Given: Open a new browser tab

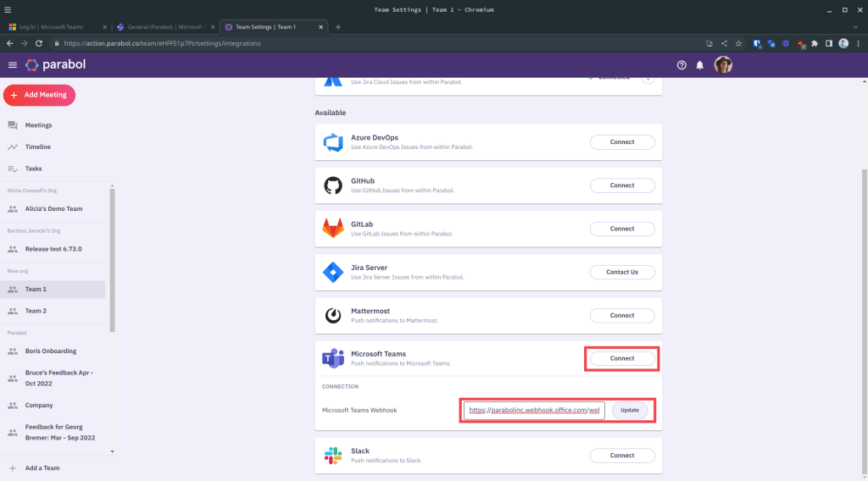Looking at the screenshot, I should (337, 26).
